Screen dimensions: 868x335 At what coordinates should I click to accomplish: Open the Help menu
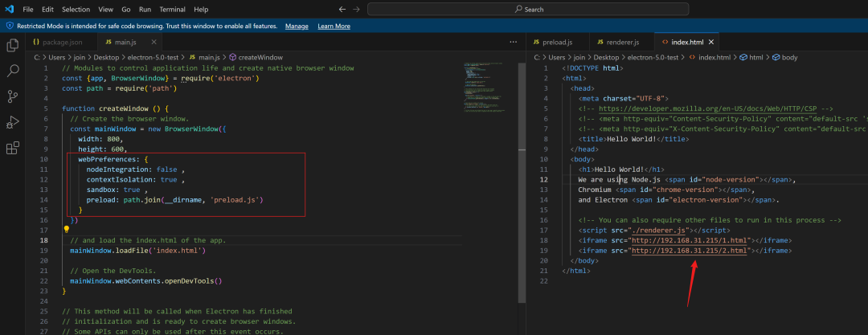201,10
